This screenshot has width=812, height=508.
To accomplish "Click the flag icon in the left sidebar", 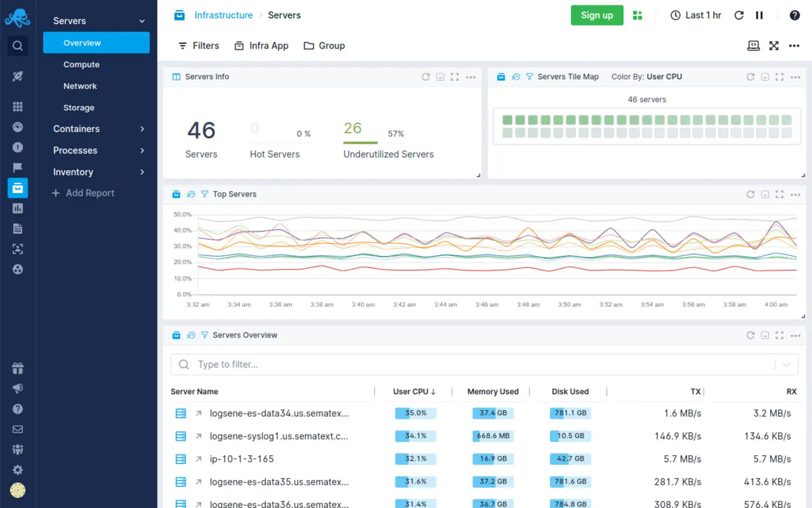I will point(18,167).
